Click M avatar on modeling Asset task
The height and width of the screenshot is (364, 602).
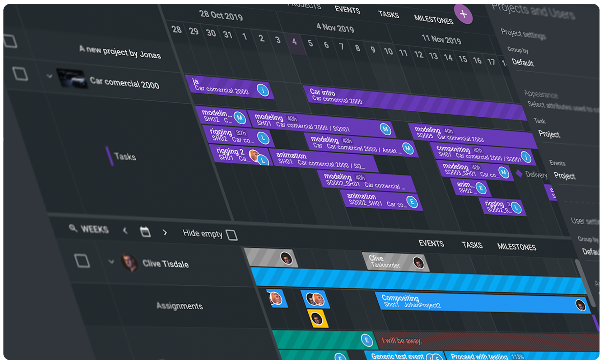(408, 148)
